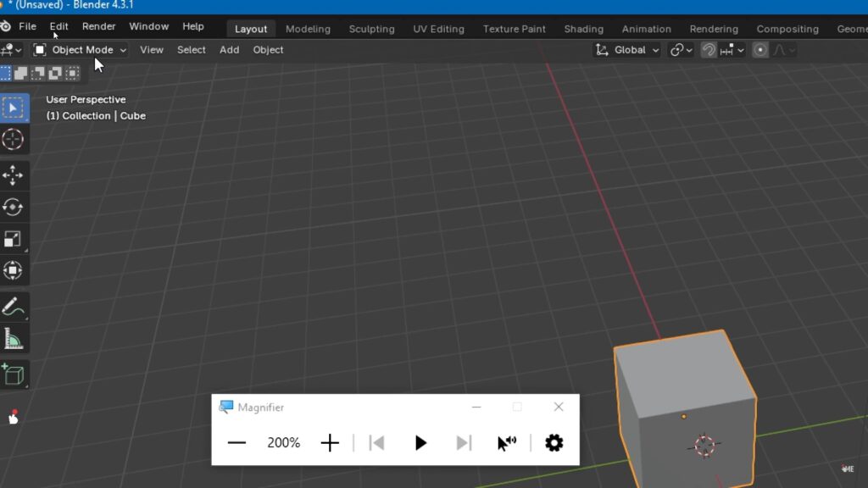868x488 pixels.
Task: Activate the 3D Cursor tool
Action: click(13, 140)
